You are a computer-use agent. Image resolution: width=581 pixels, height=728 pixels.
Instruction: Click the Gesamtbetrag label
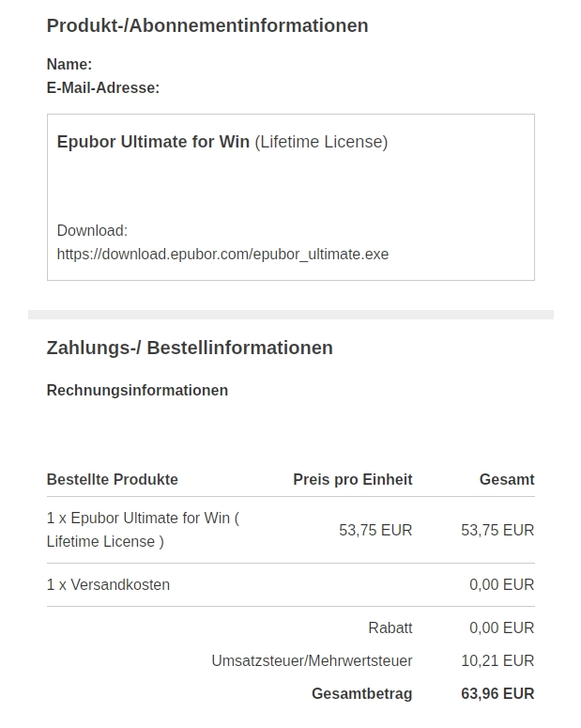pos(361,694)
